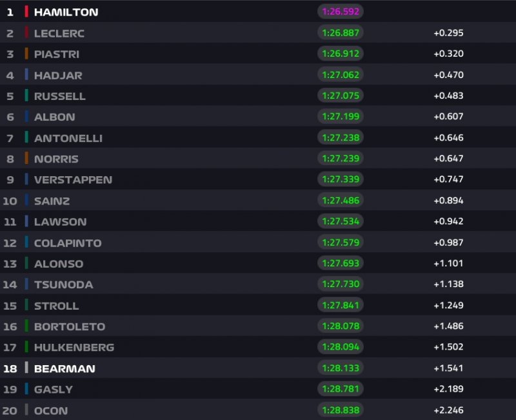Screen dimensions: 516x420
Task: Click Norris's 1:27.239 lap time badge
Action: [x=340, y=159]
